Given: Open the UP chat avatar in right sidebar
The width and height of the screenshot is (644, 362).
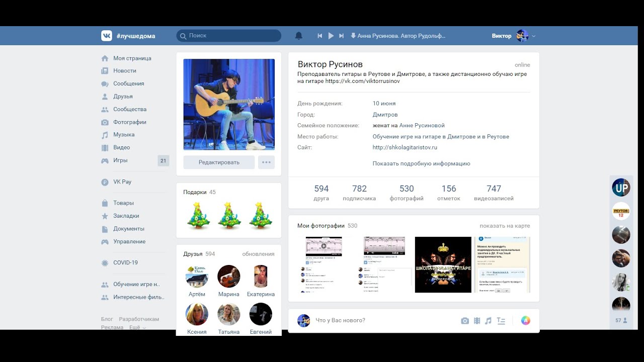Looking at the screenshot, I should click(x=621, y=188).
